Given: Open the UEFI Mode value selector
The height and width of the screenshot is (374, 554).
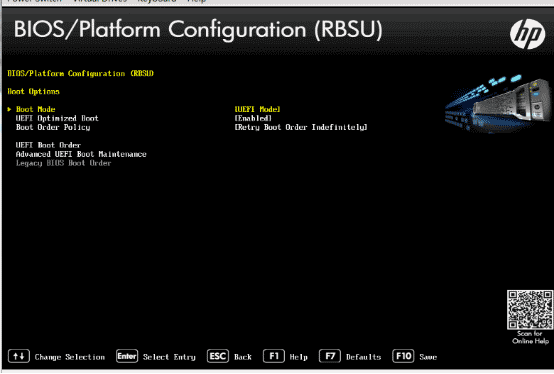Looking at the screenshot, I should 257,109.
